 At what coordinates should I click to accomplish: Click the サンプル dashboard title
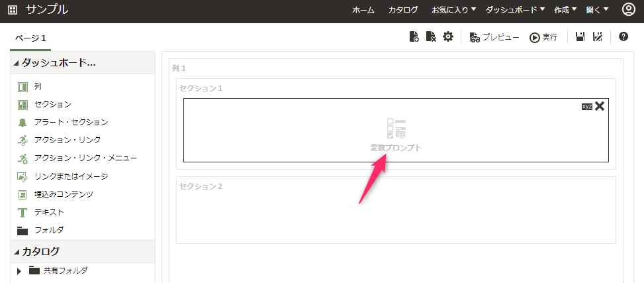pos(47,10)
